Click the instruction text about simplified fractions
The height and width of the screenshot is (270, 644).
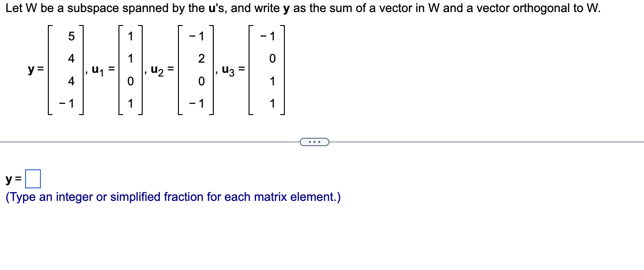click(172, 197)
